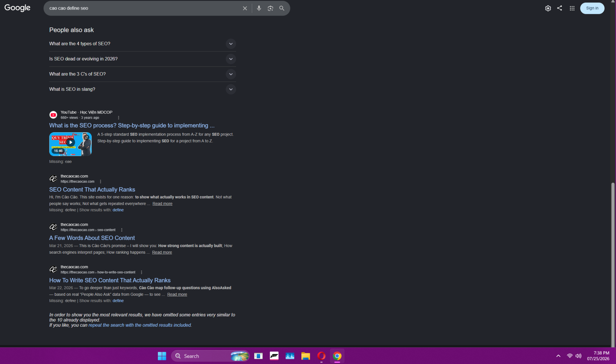Click the Chrome icon in the taskbar
The image size is (616, 364).
click(x=337, y=356)
